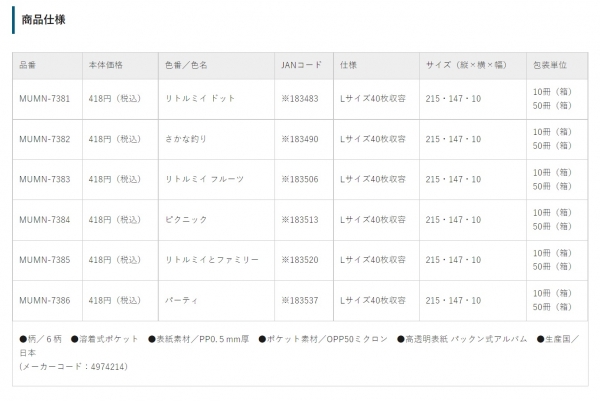The height and width of the screenshot is (401, 600).
Task: Select the 色番／色名 column header
Action: (186, 65)
